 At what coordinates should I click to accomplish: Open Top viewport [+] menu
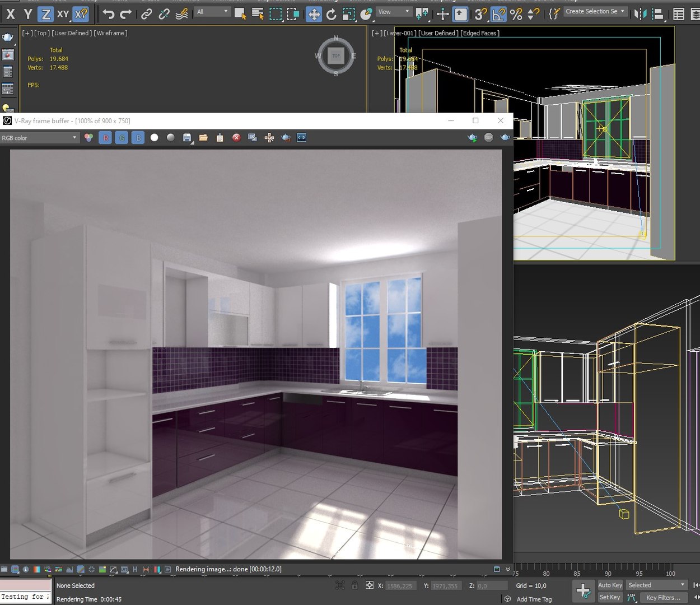click(x=26, y=33)
